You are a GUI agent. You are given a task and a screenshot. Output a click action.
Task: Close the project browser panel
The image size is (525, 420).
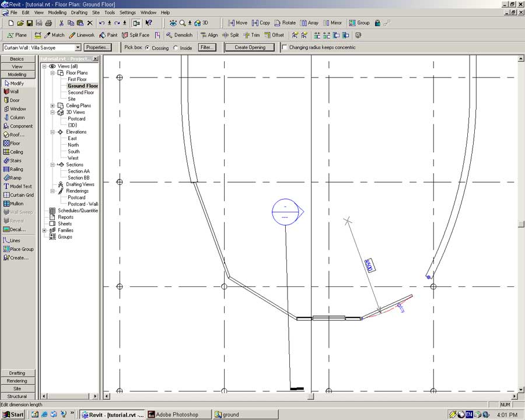coord(96,58)
